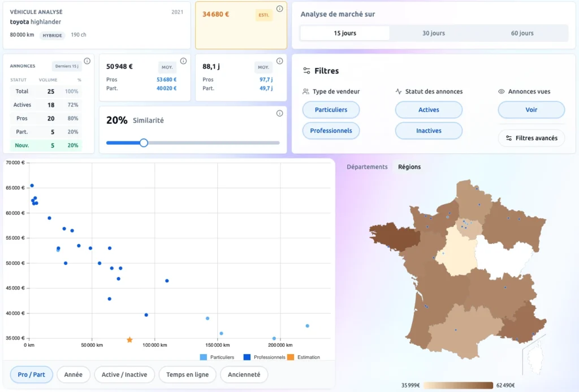The image size is (579, 392).
Task: Open the Derniers 15 j period selector
Action: pos(67,66)
